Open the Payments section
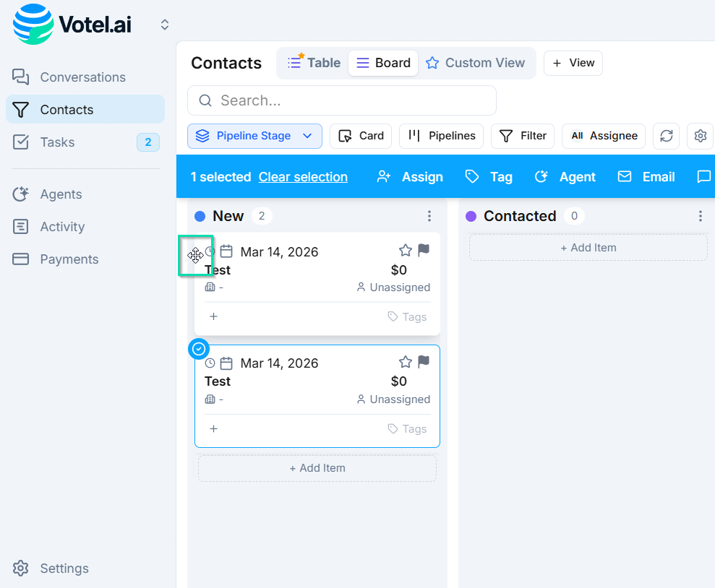Viewport: 715px width, 588px height. [69, 259]
